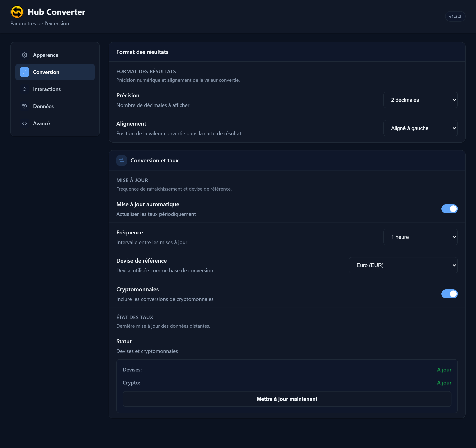Image resolution: width=476 pixels, height=448 pixels.
Task: Click the swap icon in Conversion et taux header
Action: pyautogui.click(x=121, y=160)
